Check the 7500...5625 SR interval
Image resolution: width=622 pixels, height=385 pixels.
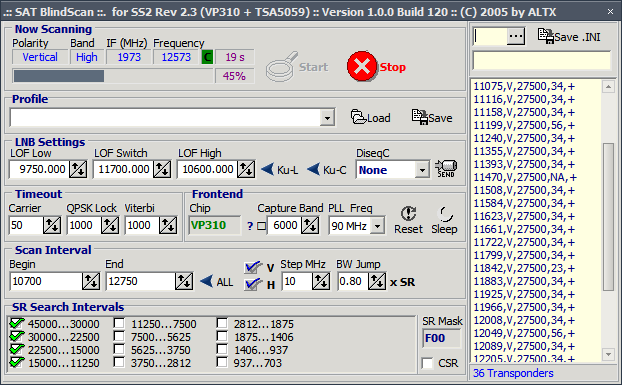pyautogui.click(x=119, y=336)
